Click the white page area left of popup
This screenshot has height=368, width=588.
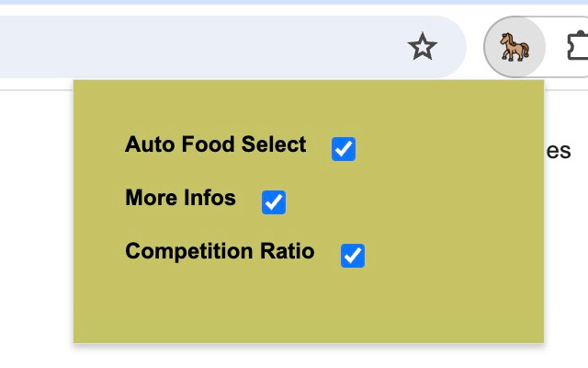[35, 221]
